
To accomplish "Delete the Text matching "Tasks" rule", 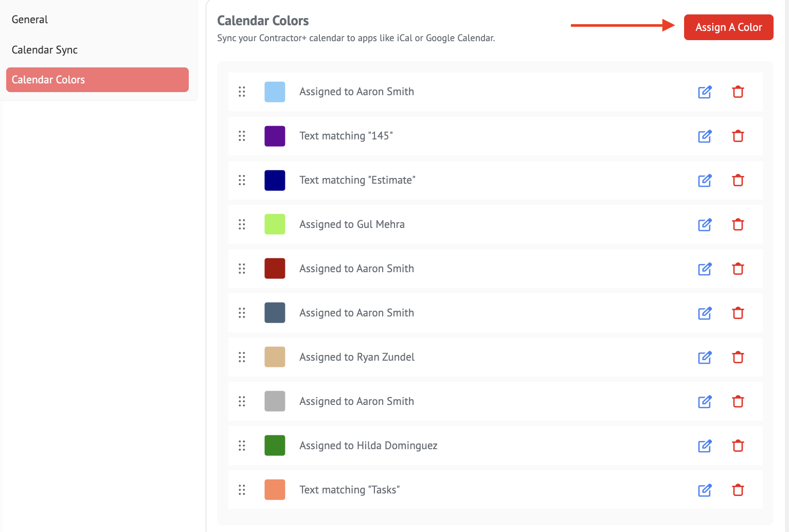I will [738, 490].
